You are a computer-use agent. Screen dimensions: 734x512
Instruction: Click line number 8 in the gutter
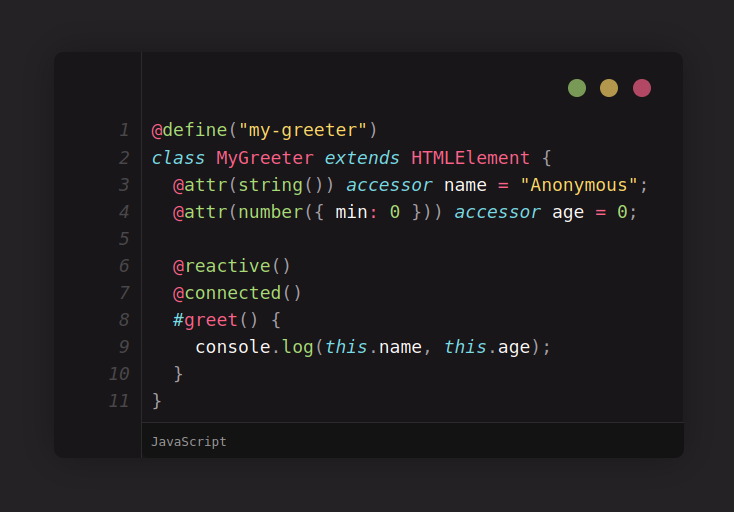click(x=124, y=320)
